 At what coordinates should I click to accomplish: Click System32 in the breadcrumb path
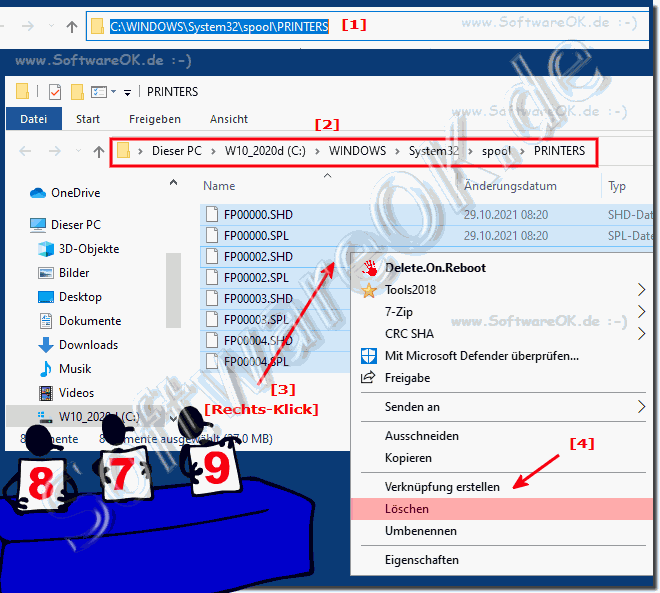tap(434, 151)
